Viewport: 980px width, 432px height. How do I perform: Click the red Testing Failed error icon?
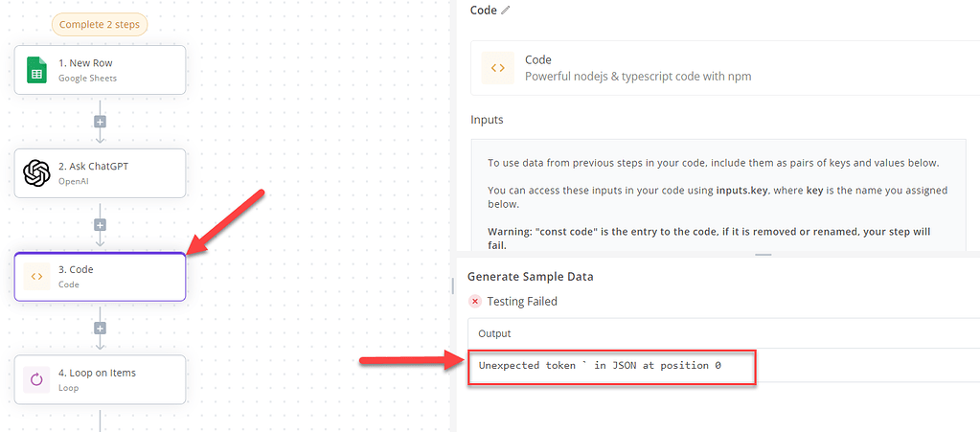(474, 302)
